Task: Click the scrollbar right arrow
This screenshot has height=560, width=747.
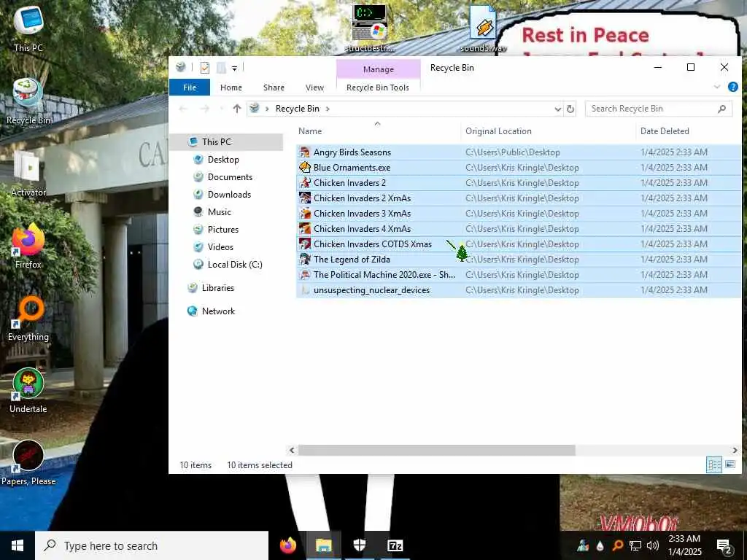Action: [735, 450]
